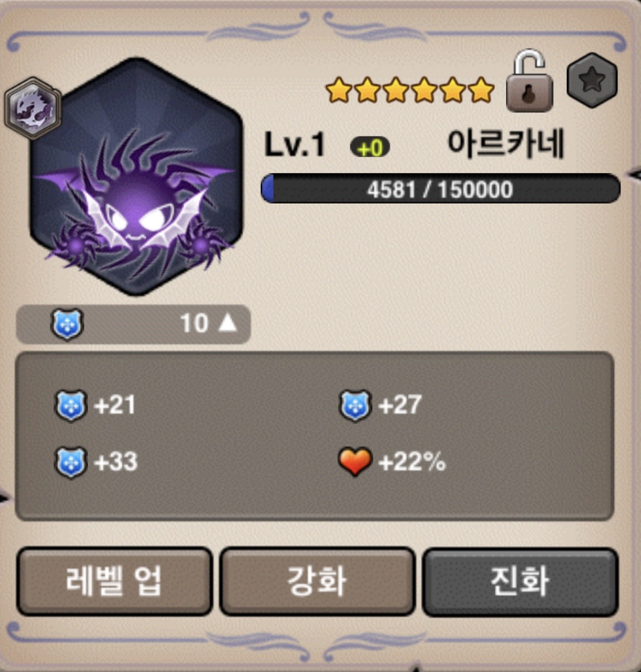Click the +22% bonus stat text
This screenshot has width=641, height=672.
coord(413,462)
